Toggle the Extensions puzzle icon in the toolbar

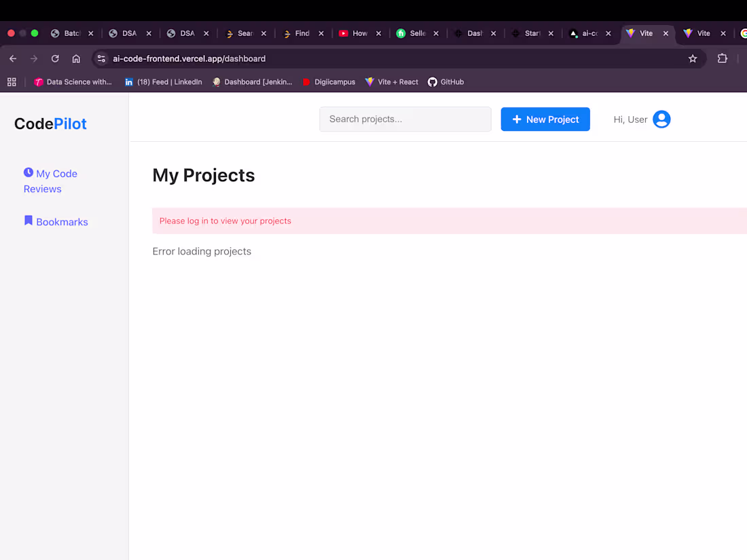(722, 58)
